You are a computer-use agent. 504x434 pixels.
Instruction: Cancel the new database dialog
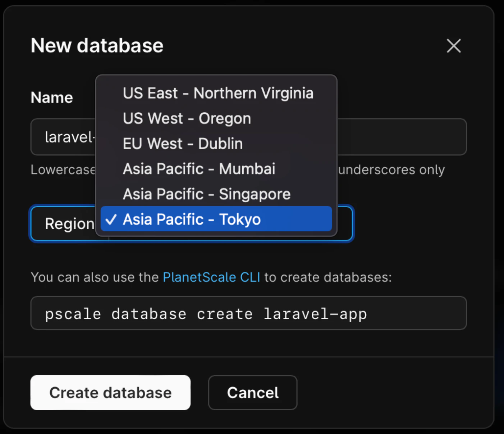(253, 393)
